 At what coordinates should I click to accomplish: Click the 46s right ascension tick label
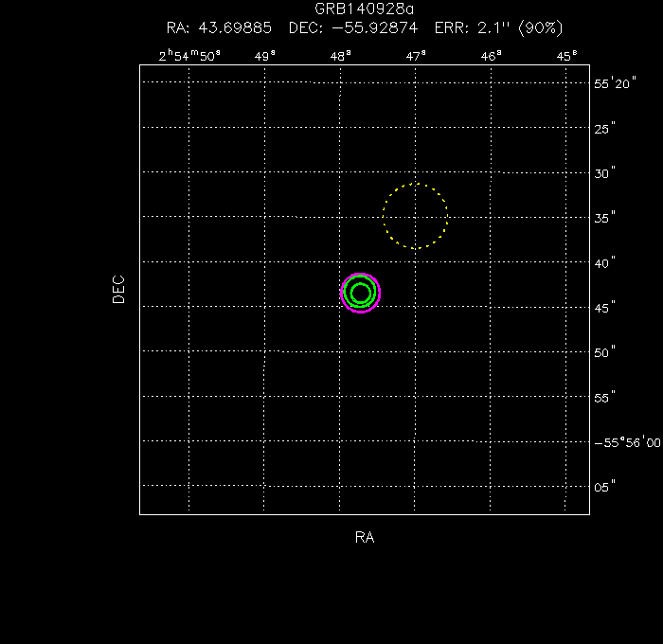491,56
